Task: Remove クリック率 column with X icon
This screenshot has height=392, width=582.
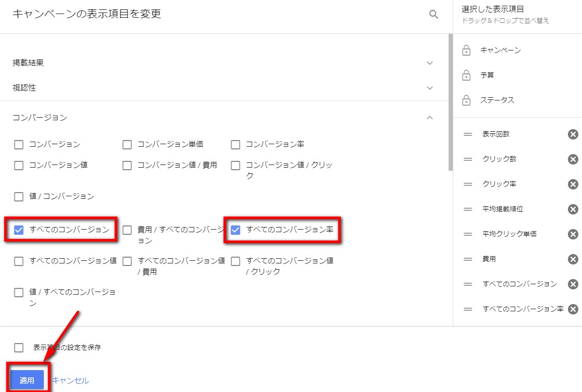Action: pos(573,184)
